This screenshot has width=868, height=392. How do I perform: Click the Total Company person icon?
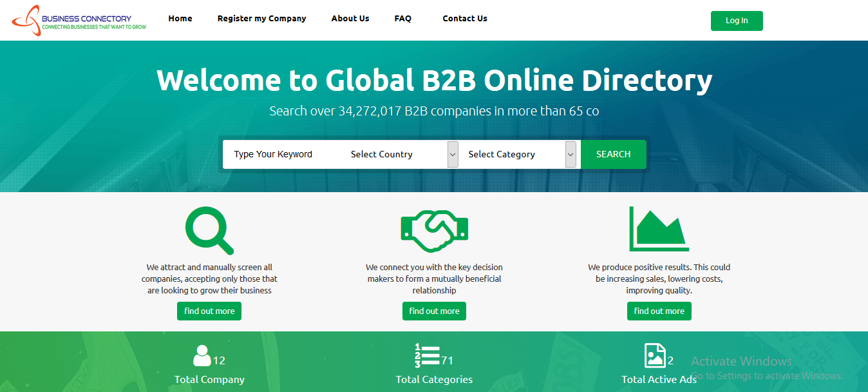point(202,356)
